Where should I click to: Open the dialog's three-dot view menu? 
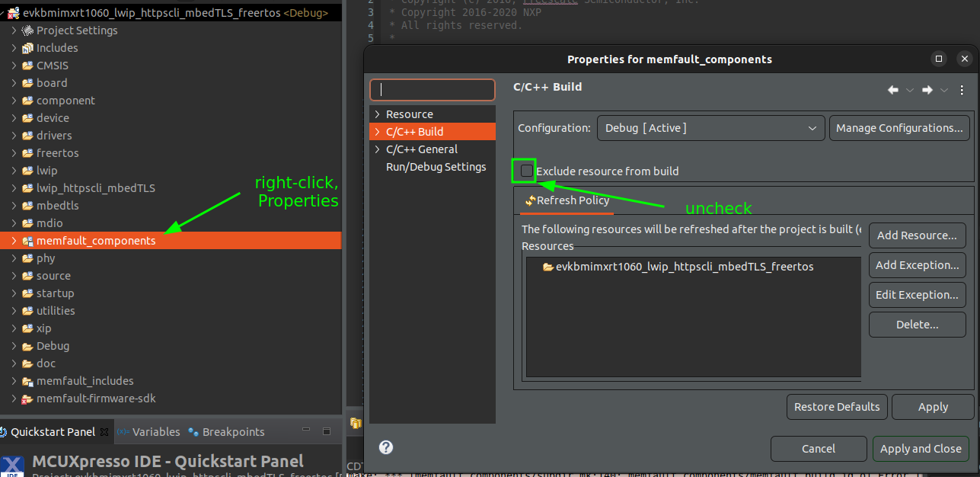[x=962, y=90]
